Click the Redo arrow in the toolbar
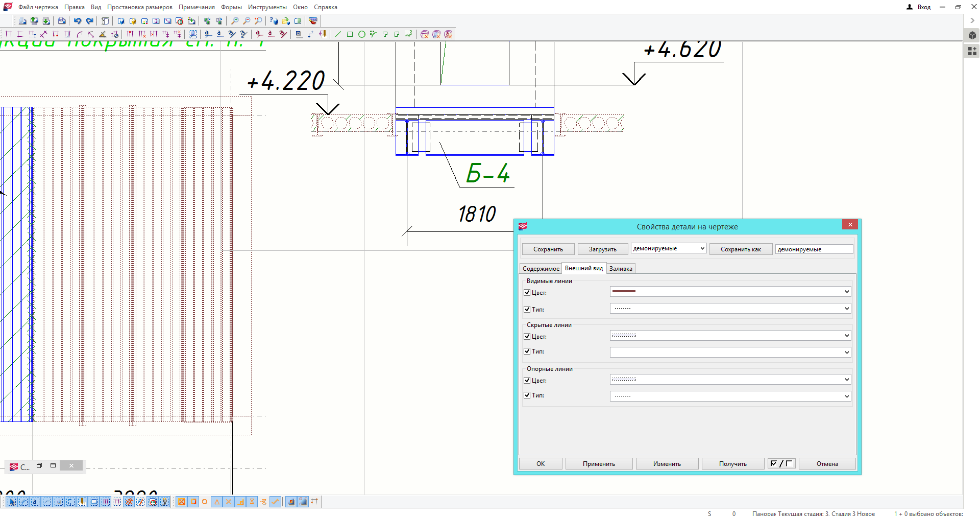 tap(89, 21)
